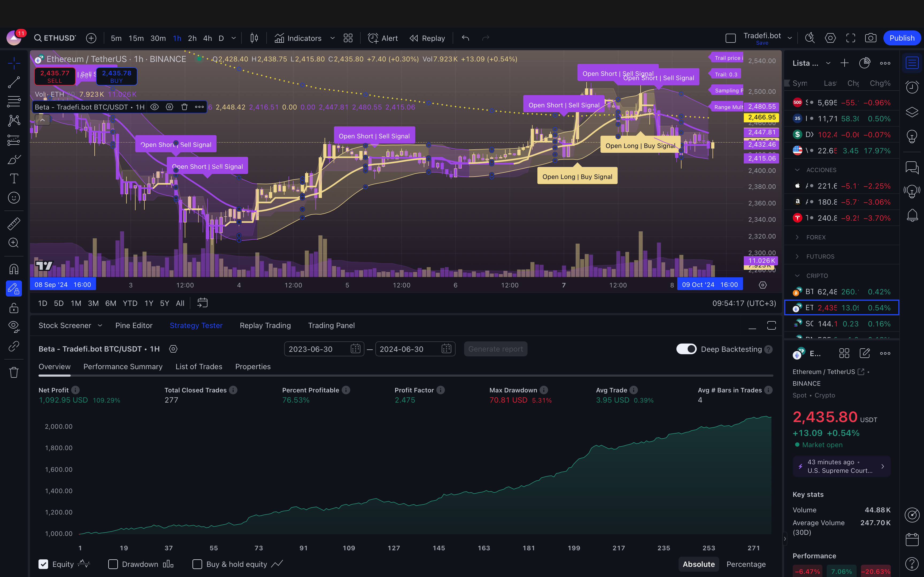This screenshot has width=924, height=577.
Task: Click the Measure ruler tool
Action: pos(14,224)
